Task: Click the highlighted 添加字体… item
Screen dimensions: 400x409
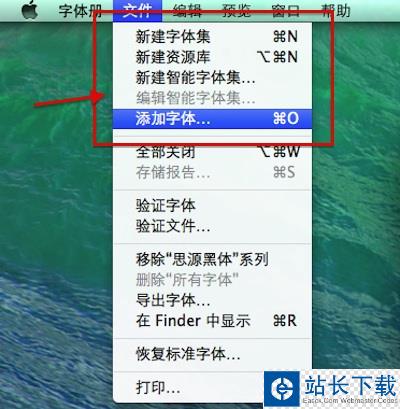Action: click(x=213, y=119)
